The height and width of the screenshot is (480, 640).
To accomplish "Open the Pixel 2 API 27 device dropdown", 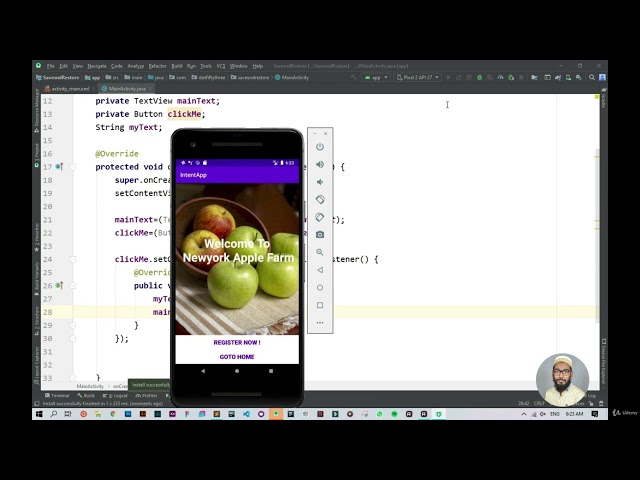I will click(x=418, y=77).
